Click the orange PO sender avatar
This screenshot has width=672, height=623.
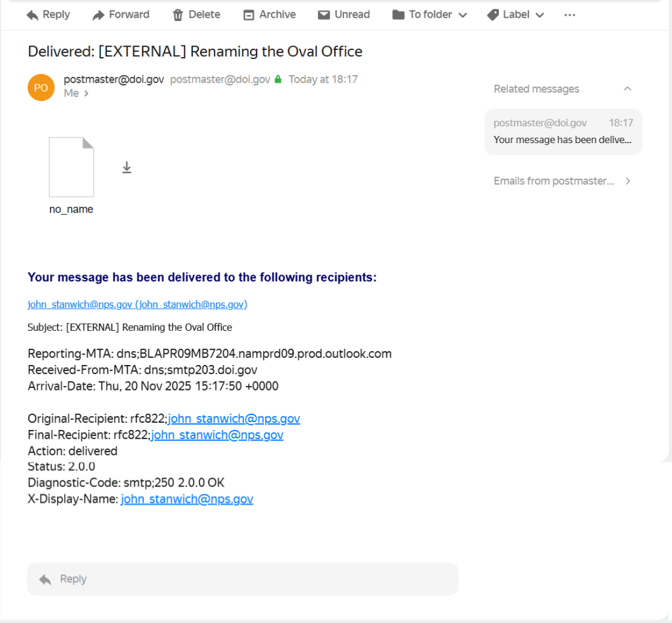41,87
